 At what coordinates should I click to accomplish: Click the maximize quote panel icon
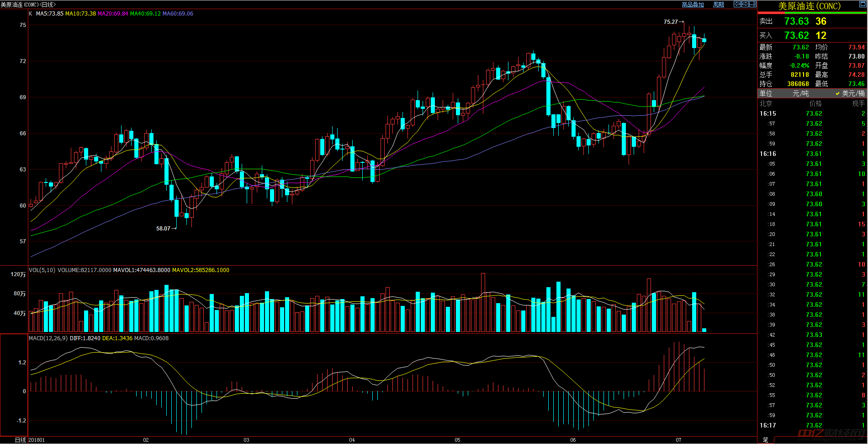[863, 5]
